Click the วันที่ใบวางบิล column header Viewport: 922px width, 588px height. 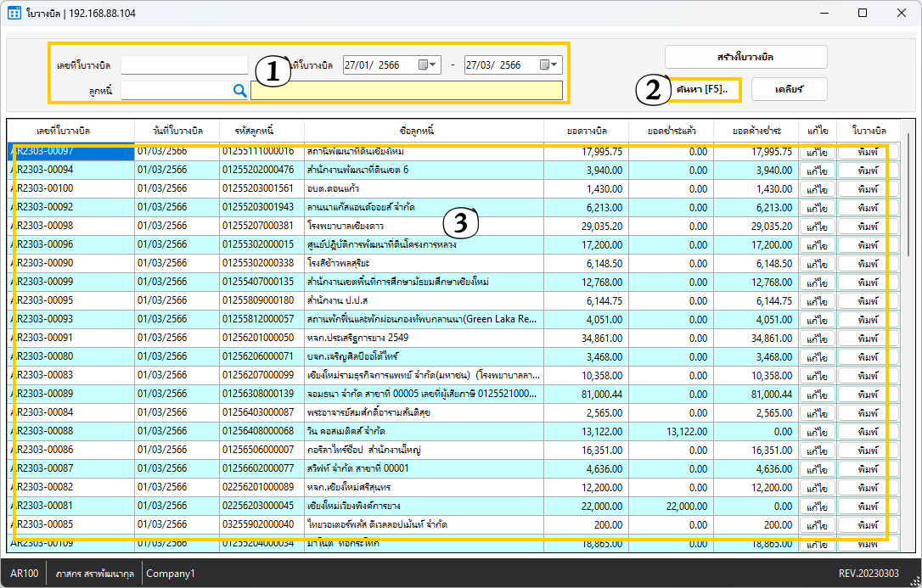pyautogui.click(x=177, y=131)
